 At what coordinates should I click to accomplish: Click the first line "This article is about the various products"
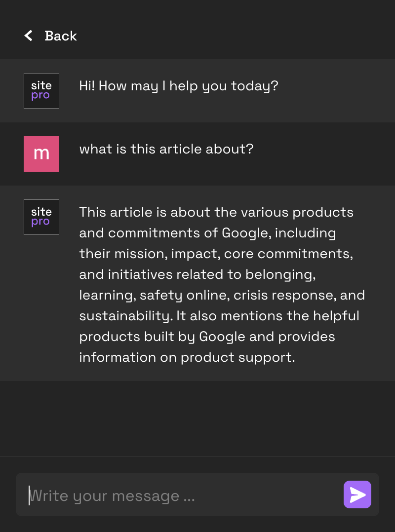coord(216,212)
